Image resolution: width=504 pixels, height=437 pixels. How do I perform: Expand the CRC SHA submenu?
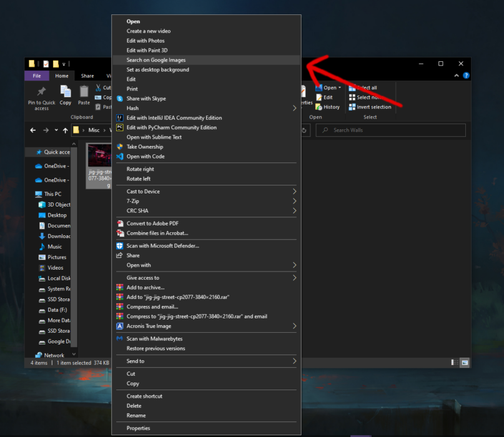[294, 211]
